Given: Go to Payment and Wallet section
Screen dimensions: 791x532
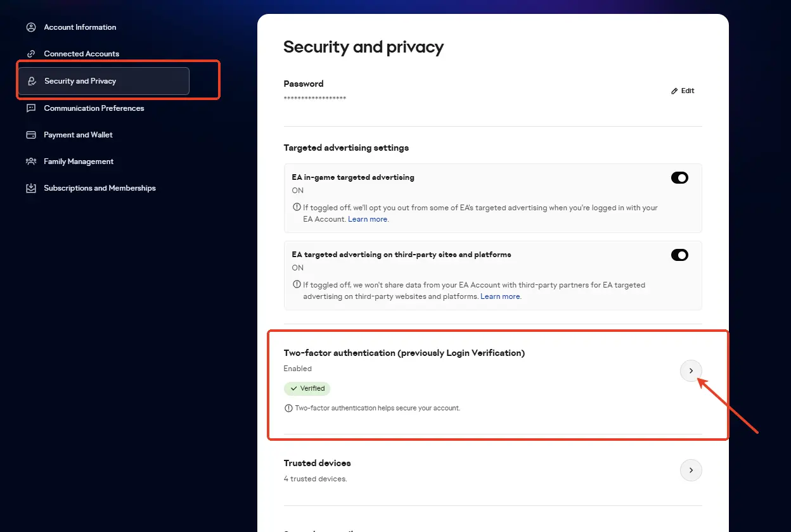Looking at the screenshot, I should (78, 135).
